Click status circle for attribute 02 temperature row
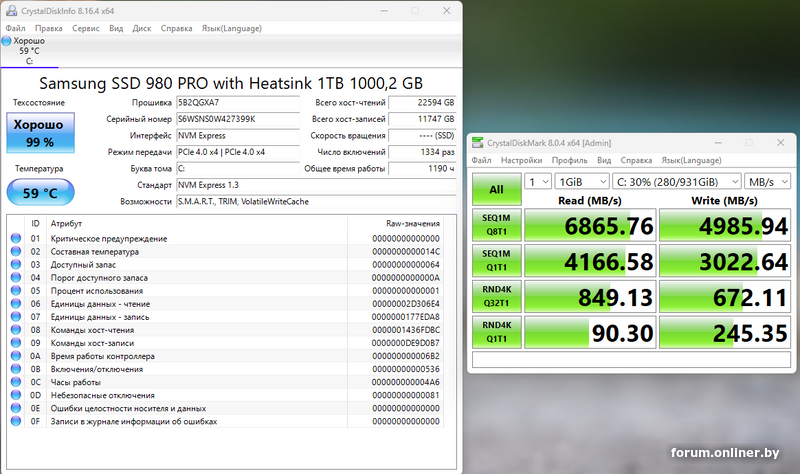Image resolution: width=800 pixels, height=474 pixels. (16, 251)
